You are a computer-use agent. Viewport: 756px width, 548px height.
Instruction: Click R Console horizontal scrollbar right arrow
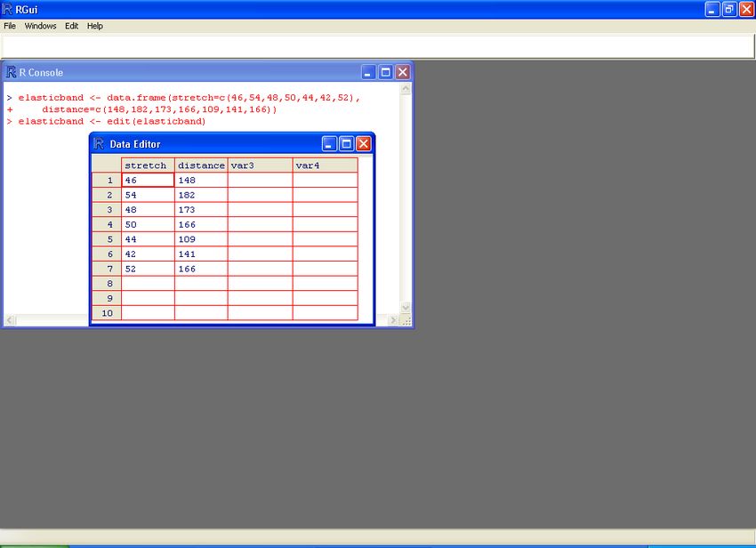(x=393, y=320)
